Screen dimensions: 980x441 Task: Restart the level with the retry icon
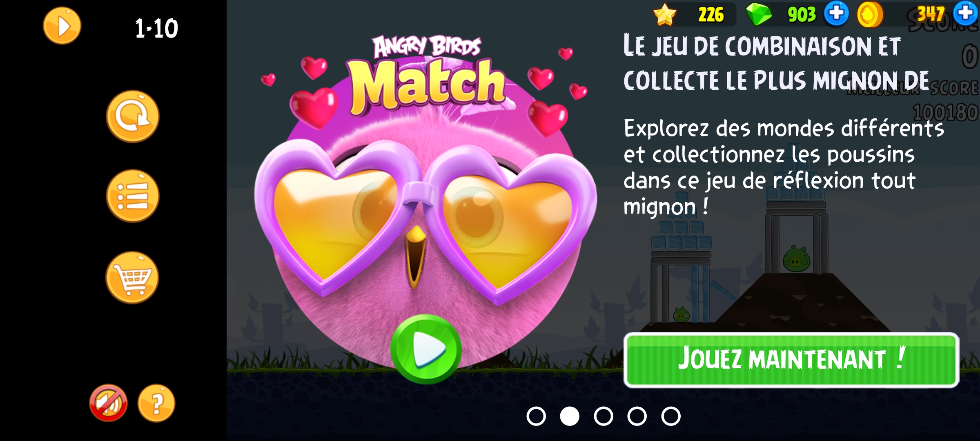pos(133,116)
